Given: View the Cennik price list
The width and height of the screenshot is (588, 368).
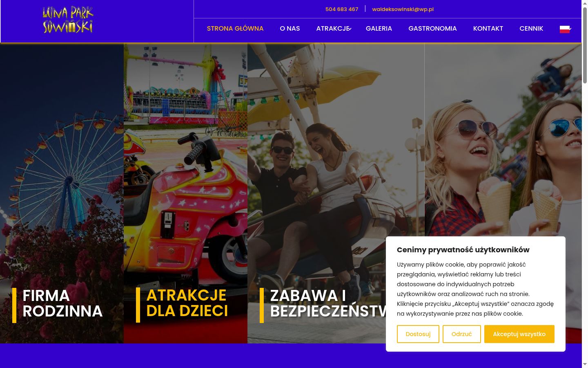Looking at the screenshot, I should [x=531, y=29].
